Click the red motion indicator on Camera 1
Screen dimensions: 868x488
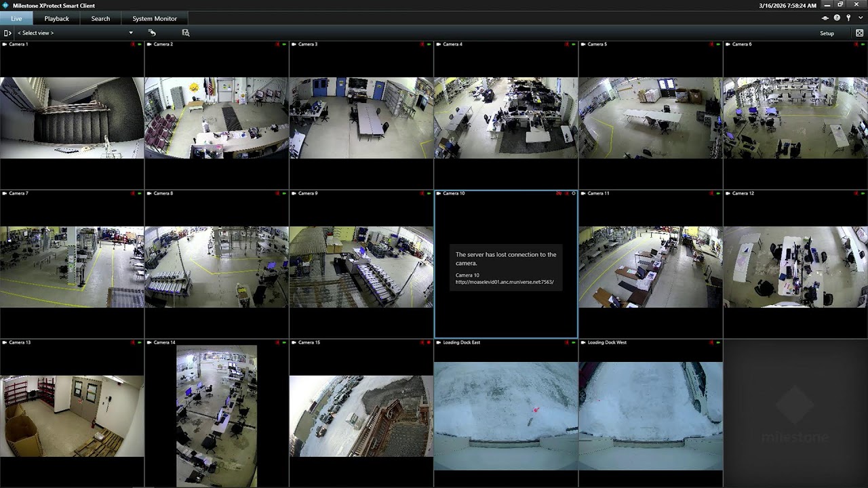(x=133, y=44)
